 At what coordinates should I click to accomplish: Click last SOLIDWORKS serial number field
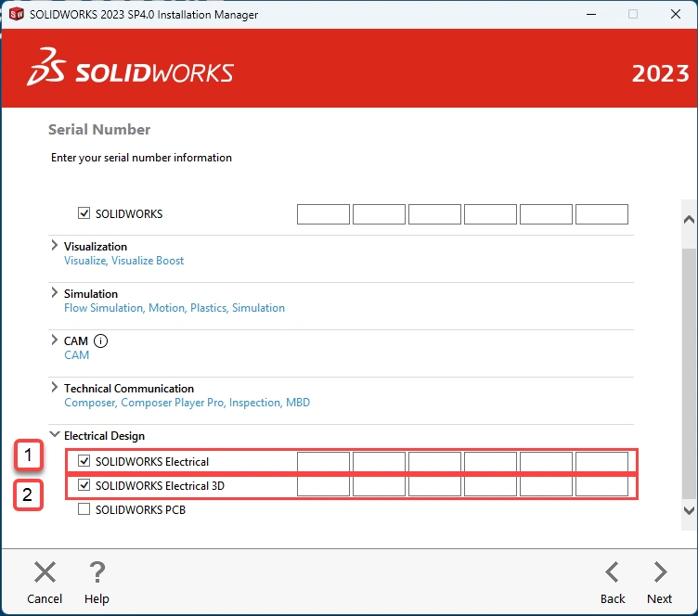pyautogui.click(x=601, y=214)
